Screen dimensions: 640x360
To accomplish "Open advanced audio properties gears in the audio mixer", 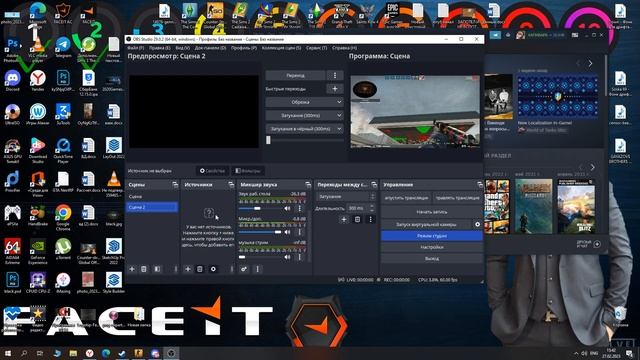I will click(x=244, y=269).
